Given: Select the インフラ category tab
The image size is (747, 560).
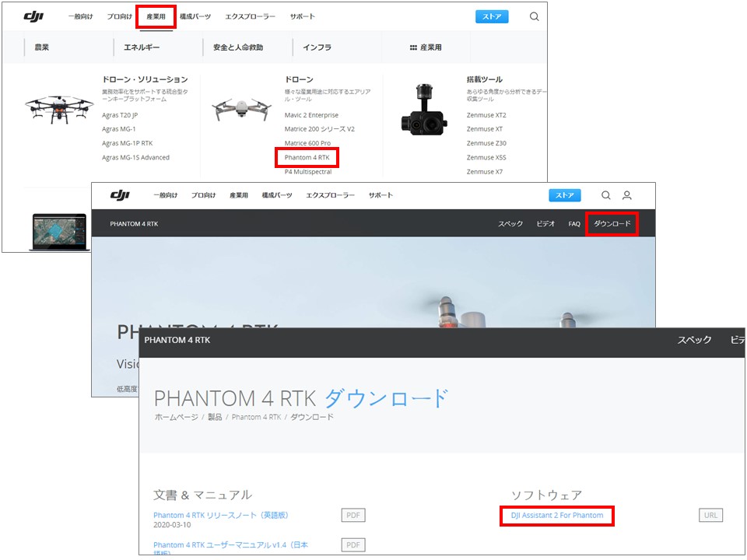Looking at the screenshot, I should tap(317, 47).
